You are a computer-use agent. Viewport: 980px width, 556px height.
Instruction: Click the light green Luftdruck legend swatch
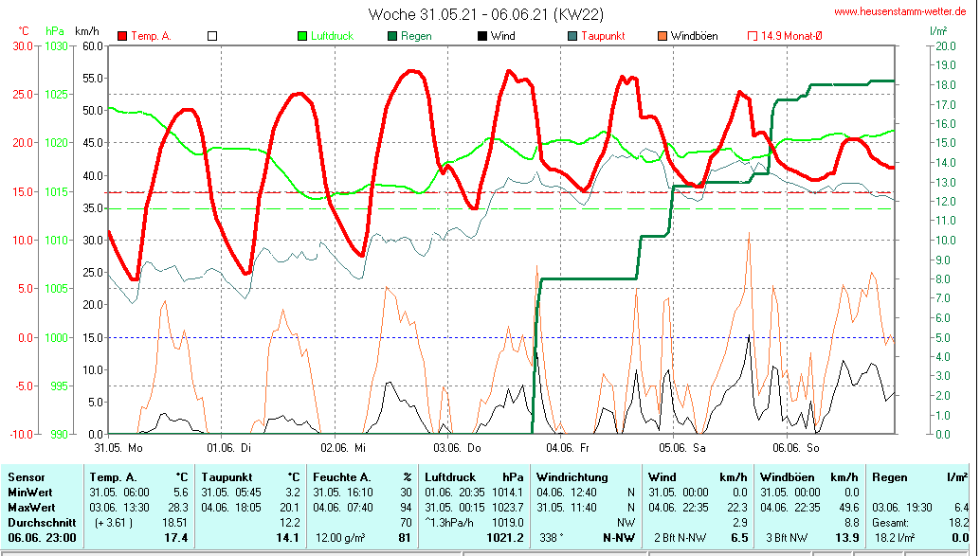(x=302, y=36)
